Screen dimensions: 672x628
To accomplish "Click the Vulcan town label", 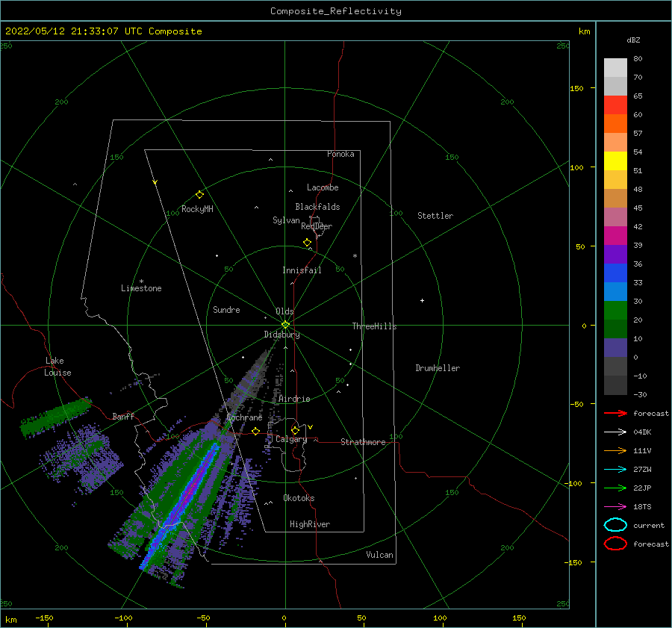I will (x=380, y=555).
